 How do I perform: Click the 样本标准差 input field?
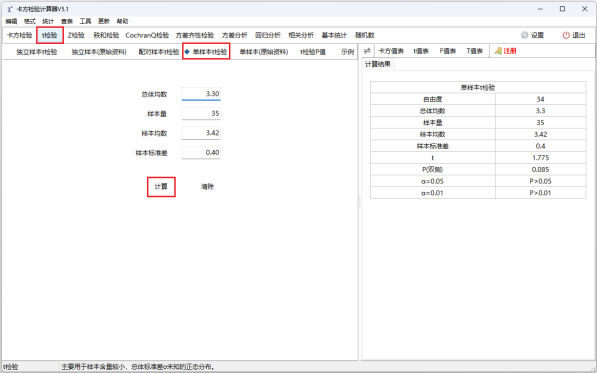201,153
